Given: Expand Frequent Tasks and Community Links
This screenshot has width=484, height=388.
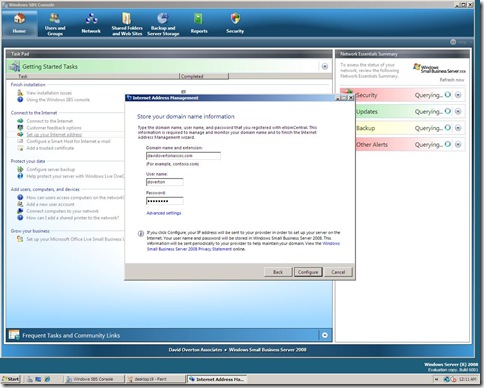Looking at the screenshot, I should point(325,335).
